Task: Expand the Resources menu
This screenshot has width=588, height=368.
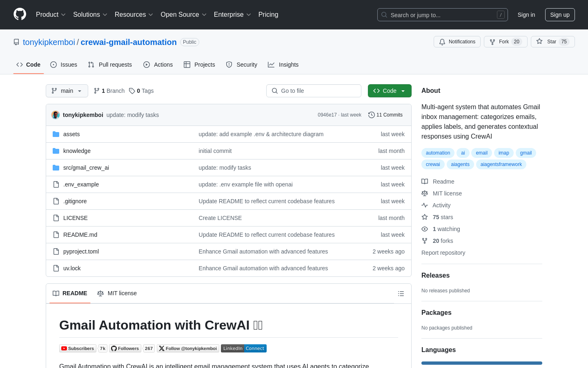Action: pyautogui.click(x=134, y=14)
